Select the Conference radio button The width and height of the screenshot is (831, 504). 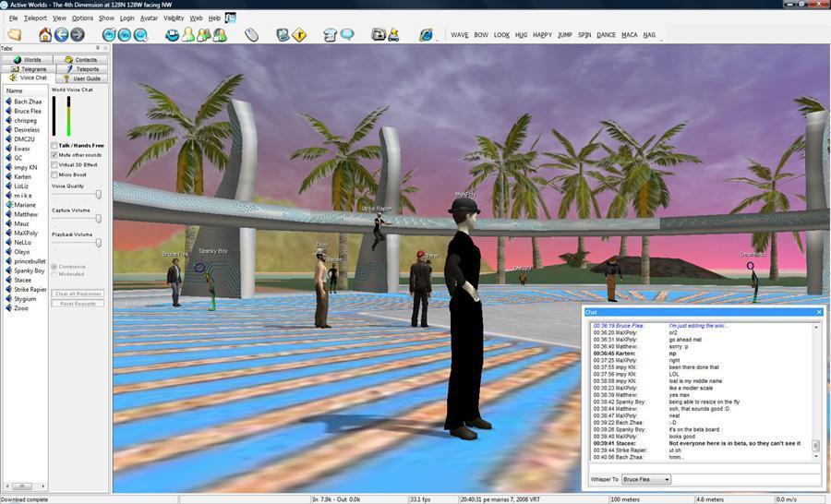54,267
